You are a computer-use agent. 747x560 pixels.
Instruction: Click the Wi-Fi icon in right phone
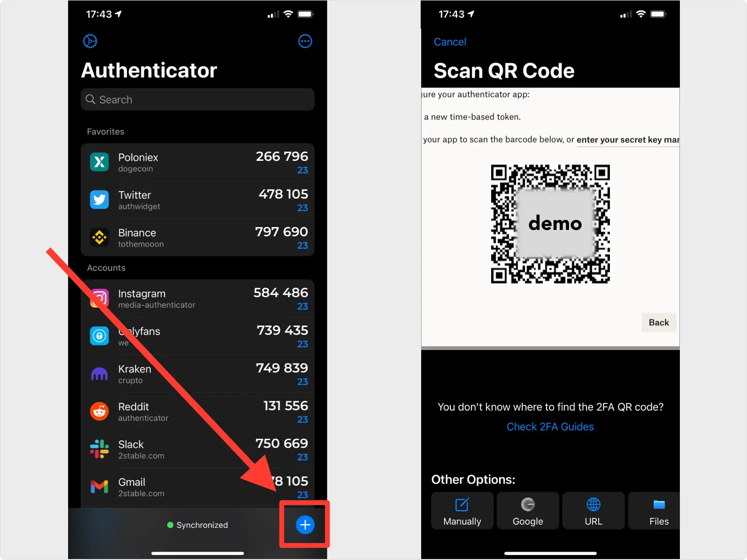(x=640, y=14)
